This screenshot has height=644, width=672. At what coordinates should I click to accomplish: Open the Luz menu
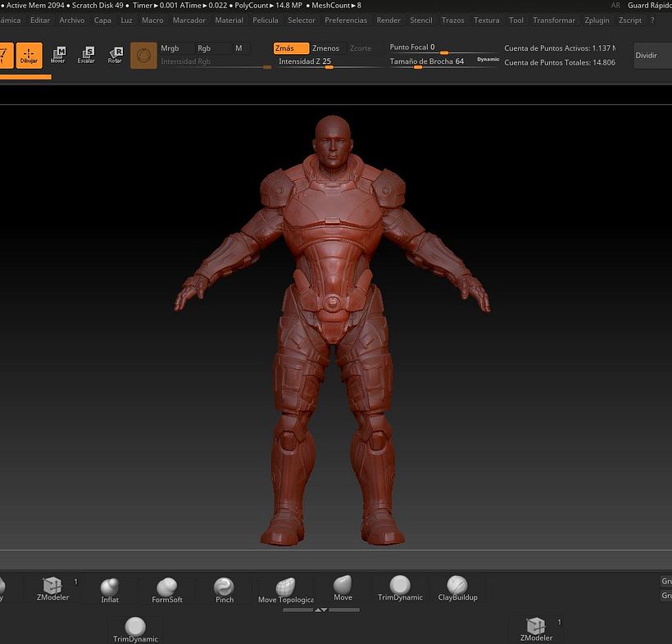(x=126, y=20)
